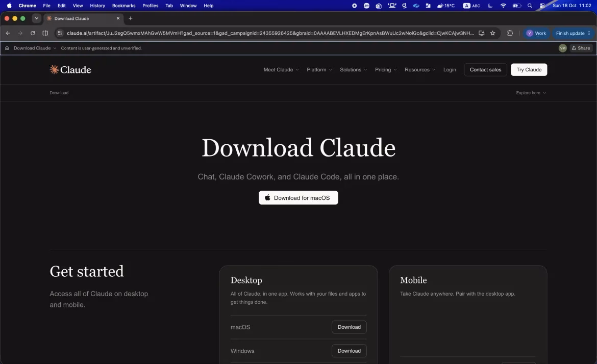This screenshot has width=597, height=364.
Task: Click the address bar URL field
Action: click(270, 33)
